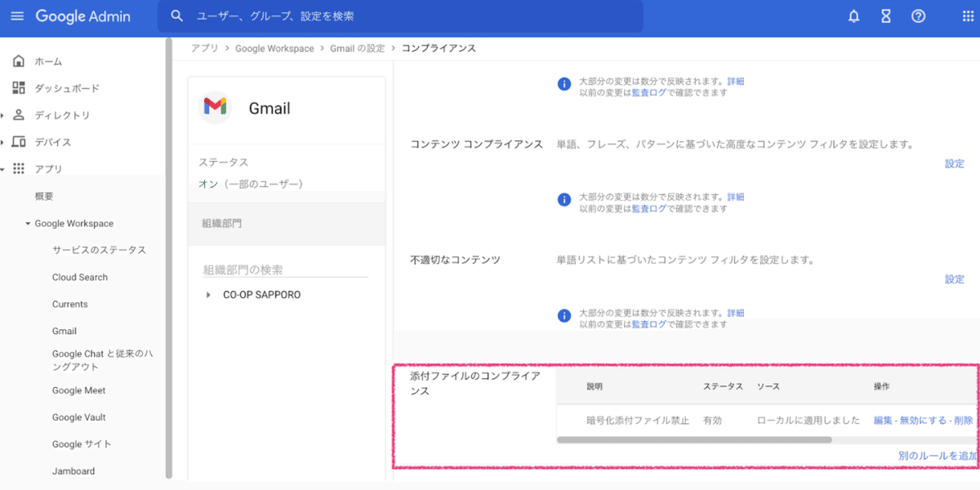Click the ディレクトリ sidebar icon

pyautogui.click(x=17, y=115)
